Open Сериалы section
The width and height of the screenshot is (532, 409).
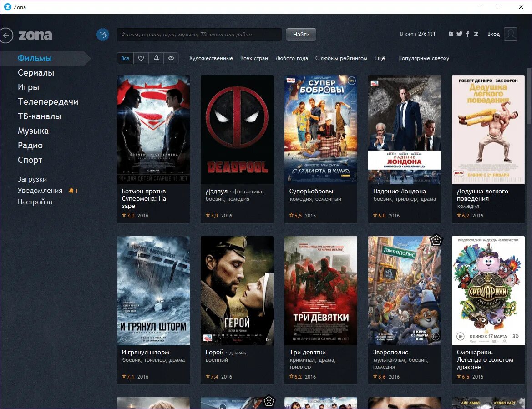pyautogui.click(x=35, y=73)
